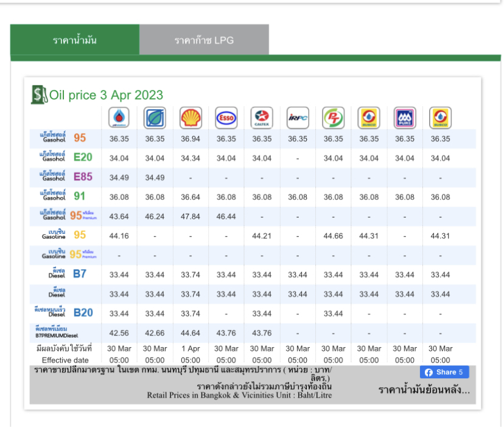This screenshot has height=427, width=504.
Task: Click the 1 Apr effective date cell
Action: (x=191, y=348)
